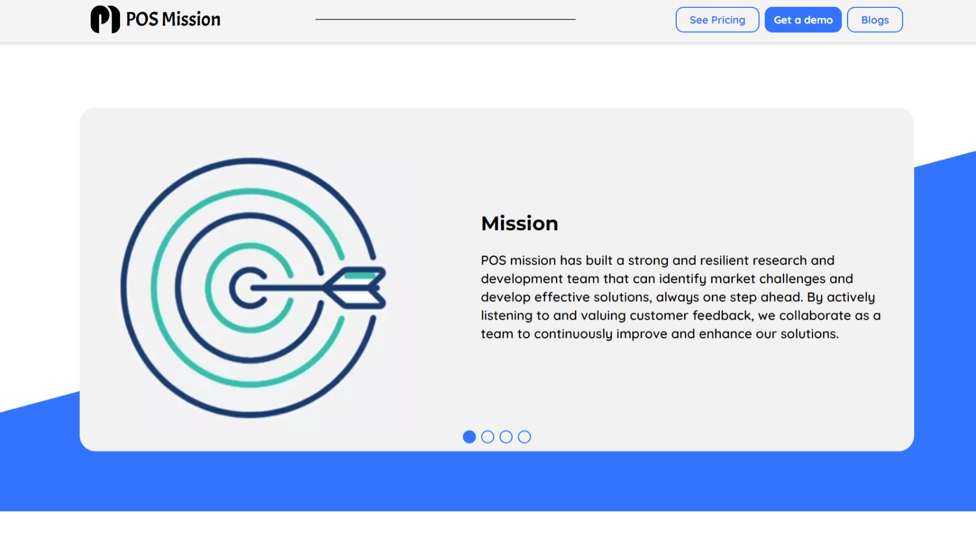Jump to the third carousel slide dot
The height and width of the screenshot is (560, 976).
[x=506, y=437]
